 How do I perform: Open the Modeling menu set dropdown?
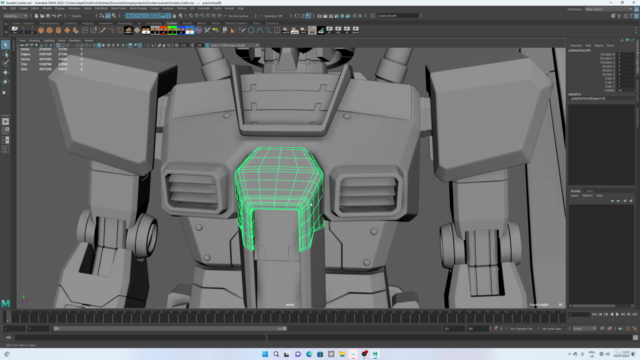click(x=15, y=16)
